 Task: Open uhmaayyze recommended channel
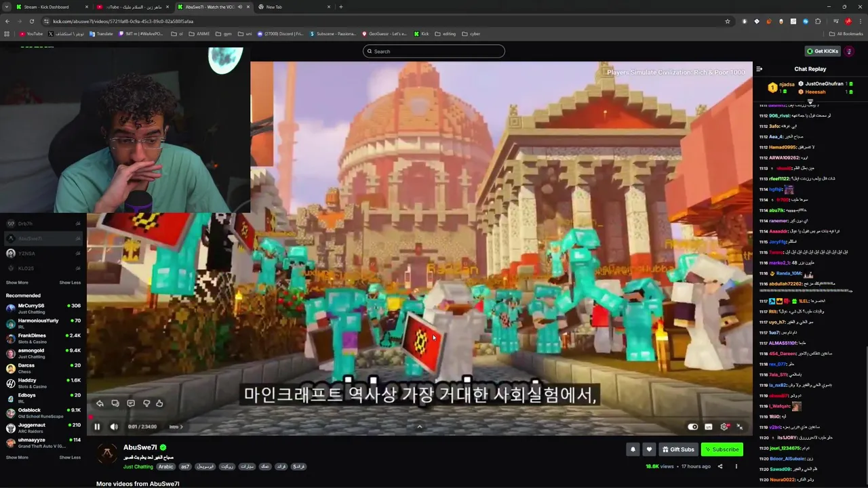(x=43, y=443)
